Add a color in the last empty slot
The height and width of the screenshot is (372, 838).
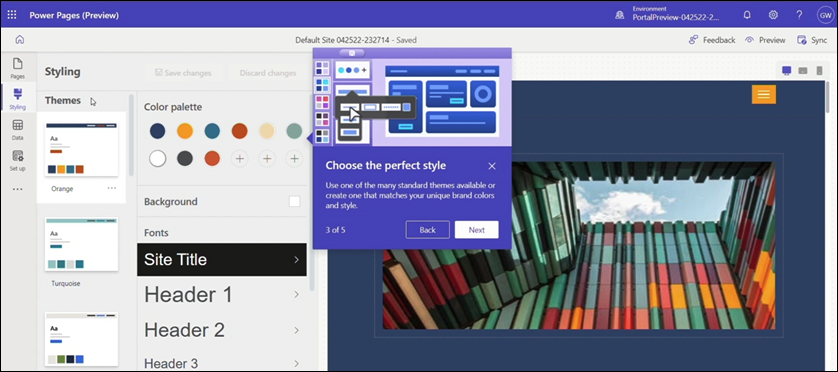pyautogui.click(x=294, y=158)
